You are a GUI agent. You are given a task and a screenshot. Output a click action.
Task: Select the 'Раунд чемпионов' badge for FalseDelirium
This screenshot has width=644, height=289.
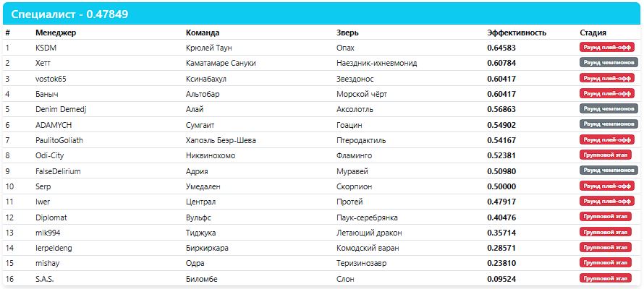coord(609,170)
